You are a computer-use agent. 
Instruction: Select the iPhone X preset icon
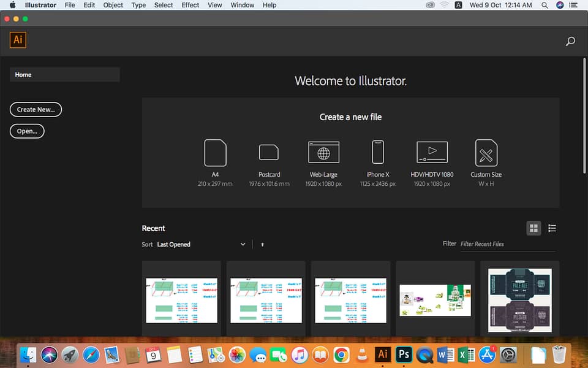click(378, 152)
